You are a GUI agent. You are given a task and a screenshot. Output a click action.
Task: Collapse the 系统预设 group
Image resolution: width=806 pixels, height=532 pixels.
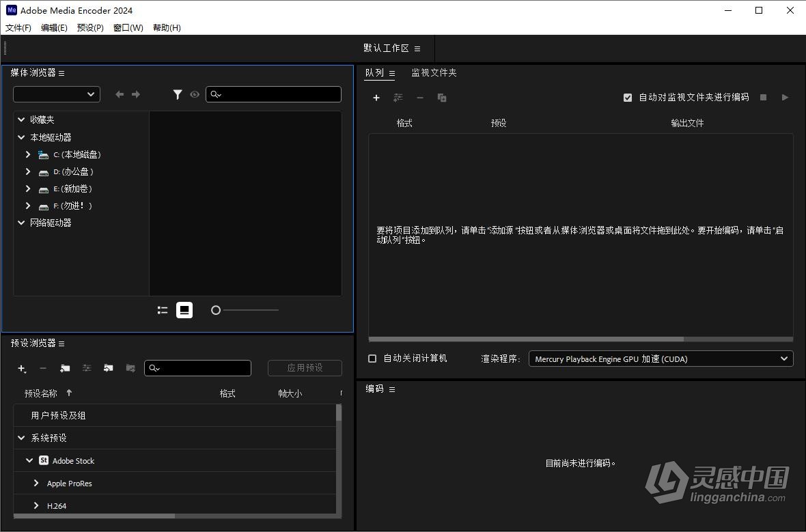tap(21, 438)
